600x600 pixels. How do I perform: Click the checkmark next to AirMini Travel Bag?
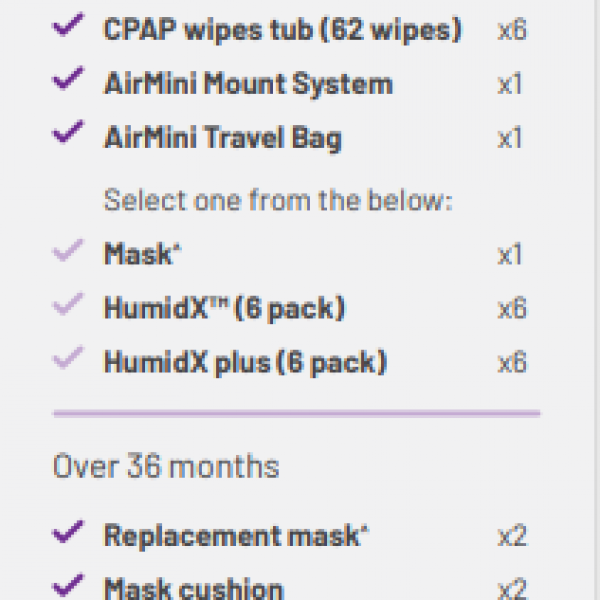coord(68,132)
